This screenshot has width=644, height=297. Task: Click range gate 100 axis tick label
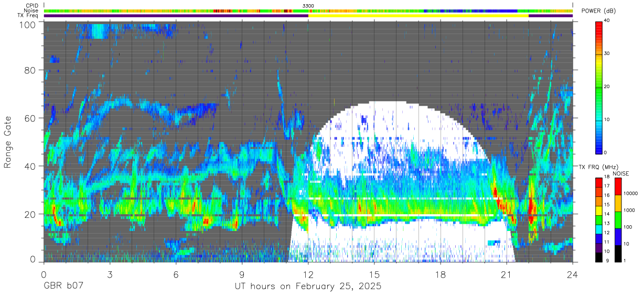[x=27, y=25]
